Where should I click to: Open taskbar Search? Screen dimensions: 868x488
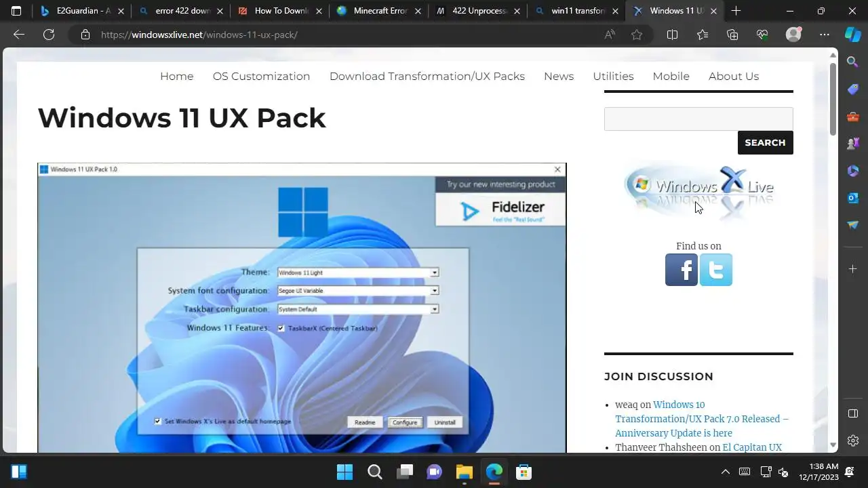pos(374,472)
